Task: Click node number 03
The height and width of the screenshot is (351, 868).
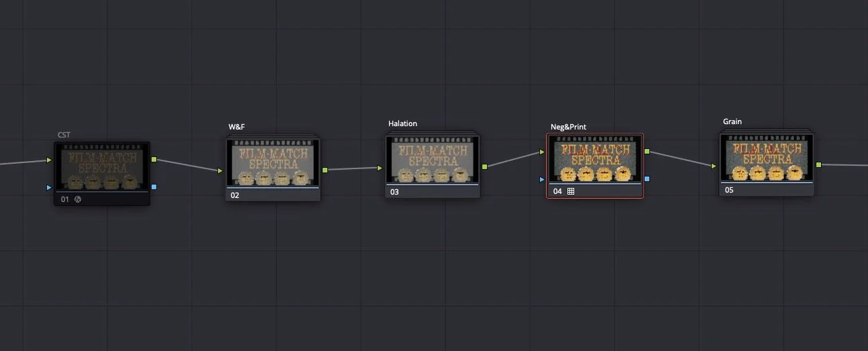Action: point(394,193)
